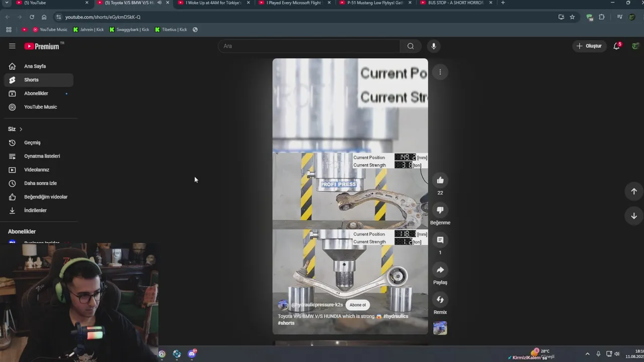Open the tab search dropdown
The height and width of the screenshot is (362, 644).
[7, 3]
